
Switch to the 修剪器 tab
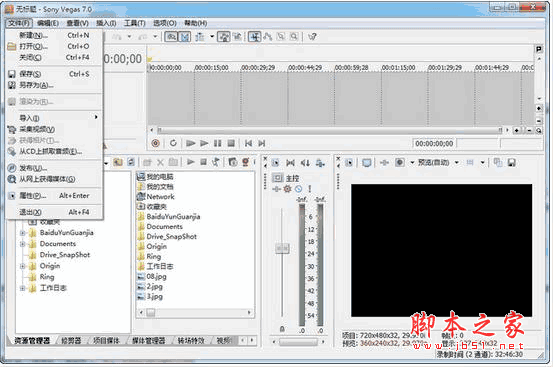[71, 341]
